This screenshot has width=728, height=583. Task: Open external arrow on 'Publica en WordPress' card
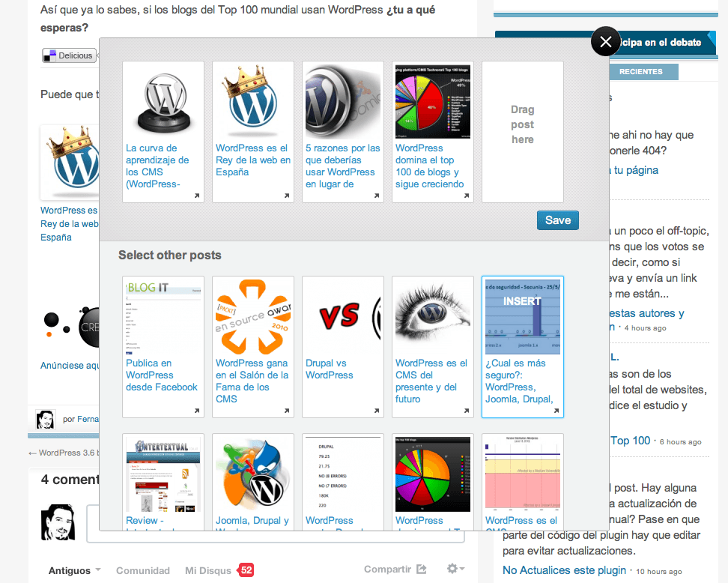197,411
